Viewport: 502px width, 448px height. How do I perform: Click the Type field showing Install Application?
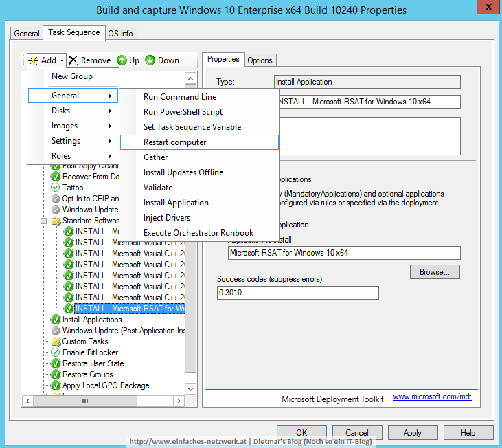(367, 82)
